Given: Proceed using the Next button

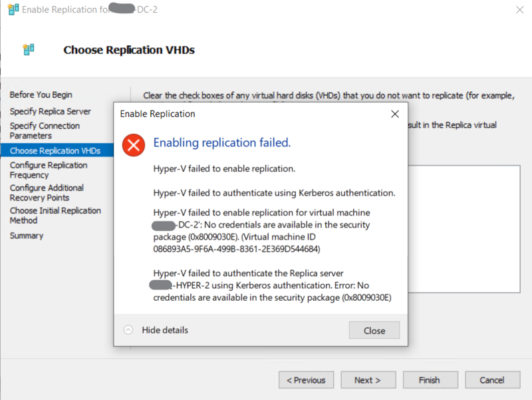Looking at the screenshot, I should pos(367,380).
